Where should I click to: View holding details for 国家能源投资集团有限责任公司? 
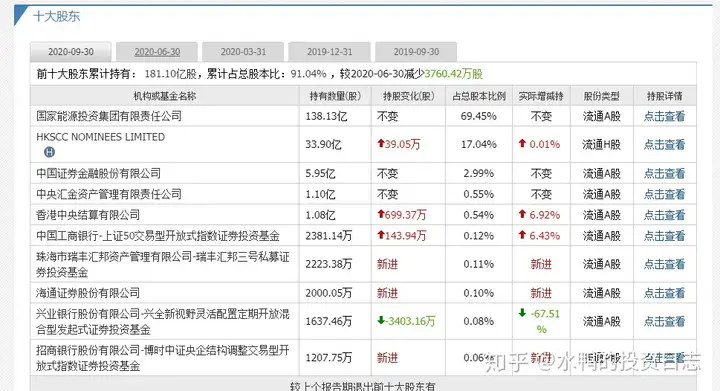[664, 116]
